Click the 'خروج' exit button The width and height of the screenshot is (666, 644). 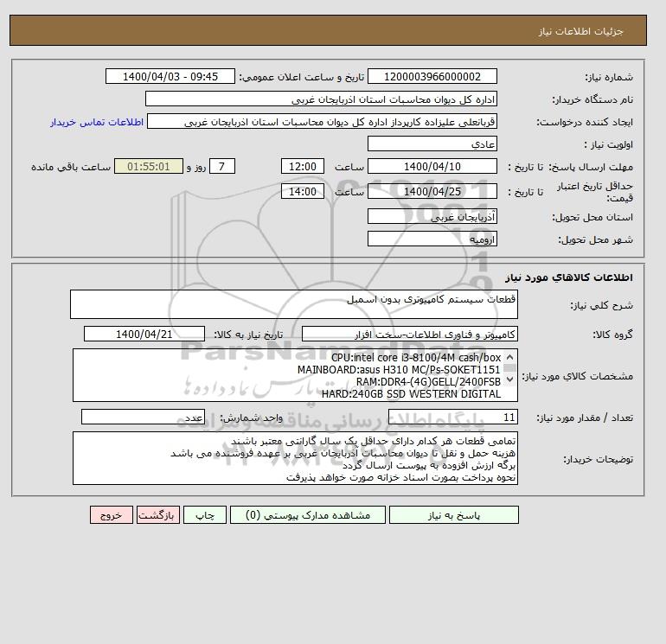click(x=112, y=514)
